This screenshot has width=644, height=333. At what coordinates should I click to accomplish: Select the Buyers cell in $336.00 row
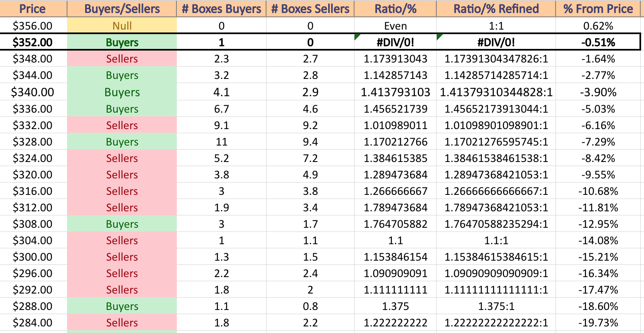122,109
